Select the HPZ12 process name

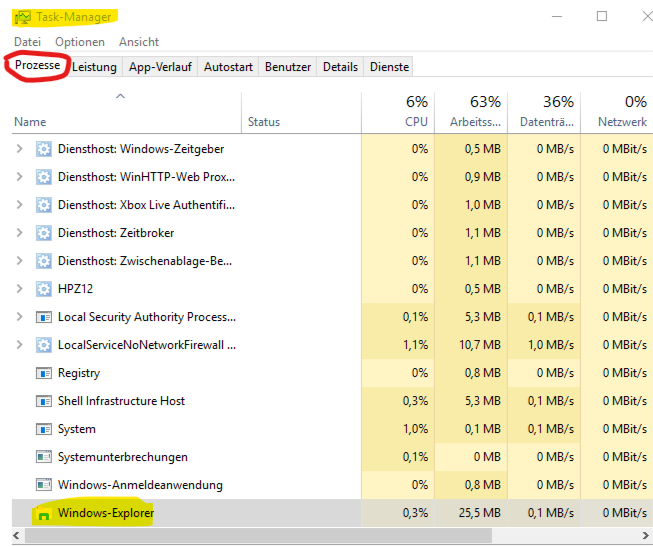click(x=75, y=289)
